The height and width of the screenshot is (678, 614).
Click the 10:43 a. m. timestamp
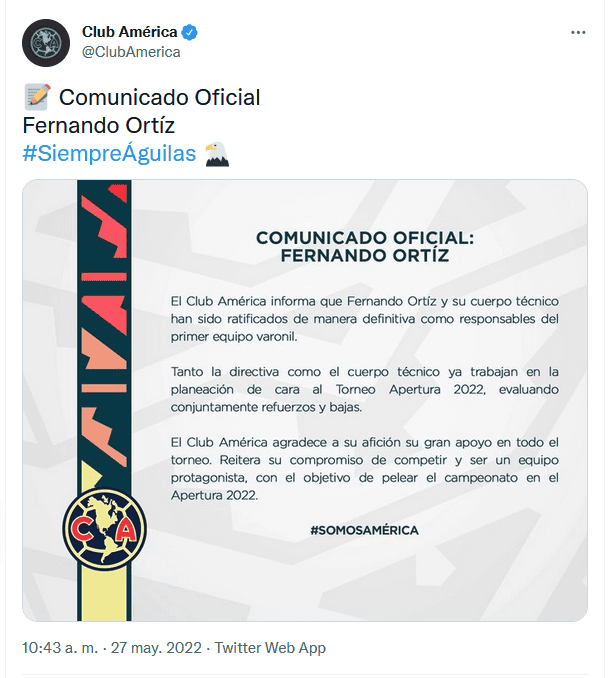coord(60,648)
